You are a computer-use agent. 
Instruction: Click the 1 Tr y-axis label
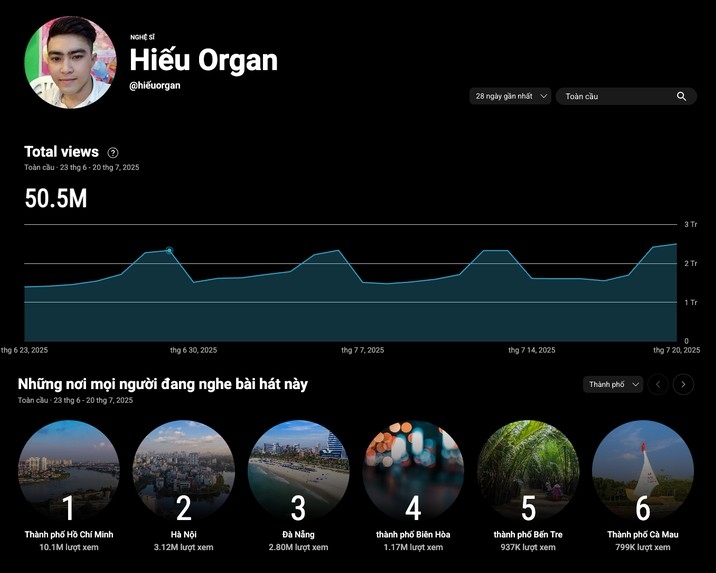click(690, 302)
